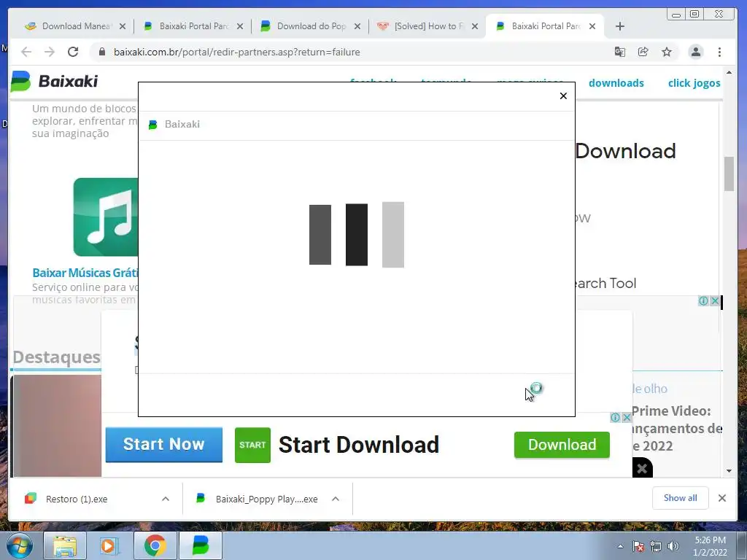The width and height of the screenshot is (747, 560).
Task: Click the Destaques featured image
Action: [56, 426]
